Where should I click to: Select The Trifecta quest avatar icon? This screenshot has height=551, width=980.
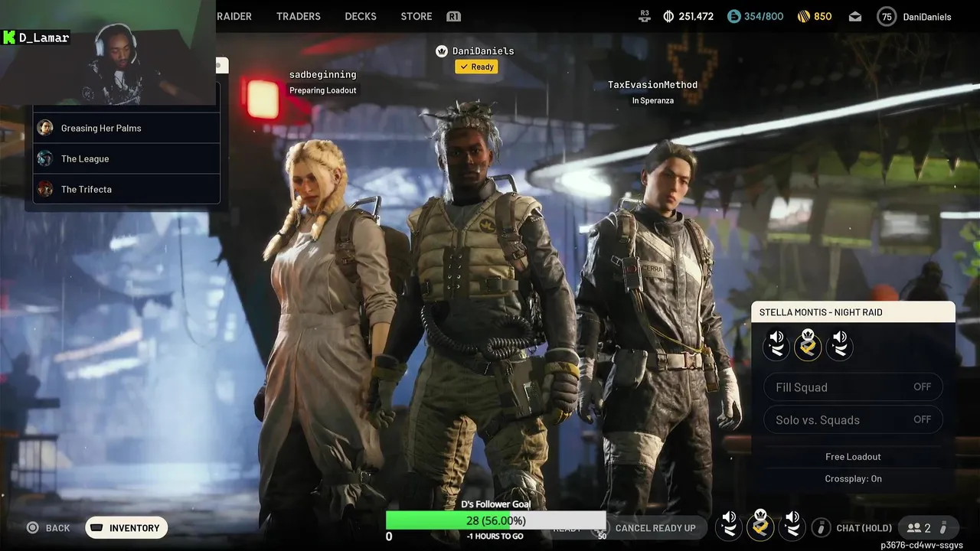(x=45, y=189)
